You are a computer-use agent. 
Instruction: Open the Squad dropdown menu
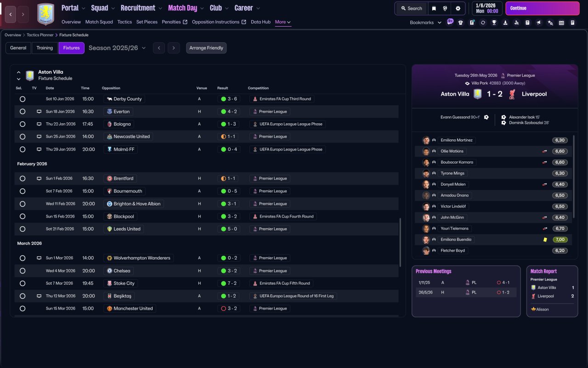(x=103, y=8)
